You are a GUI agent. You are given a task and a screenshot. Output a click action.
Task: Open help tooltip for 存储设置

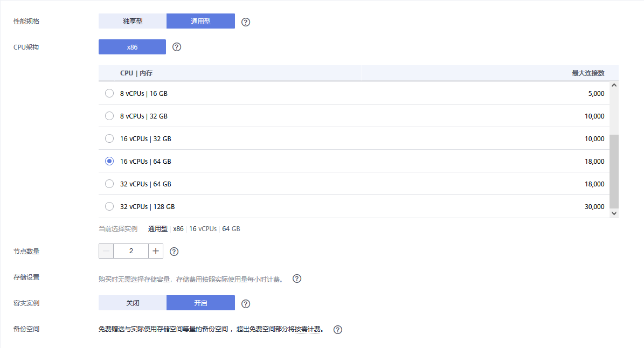point(296,279)
